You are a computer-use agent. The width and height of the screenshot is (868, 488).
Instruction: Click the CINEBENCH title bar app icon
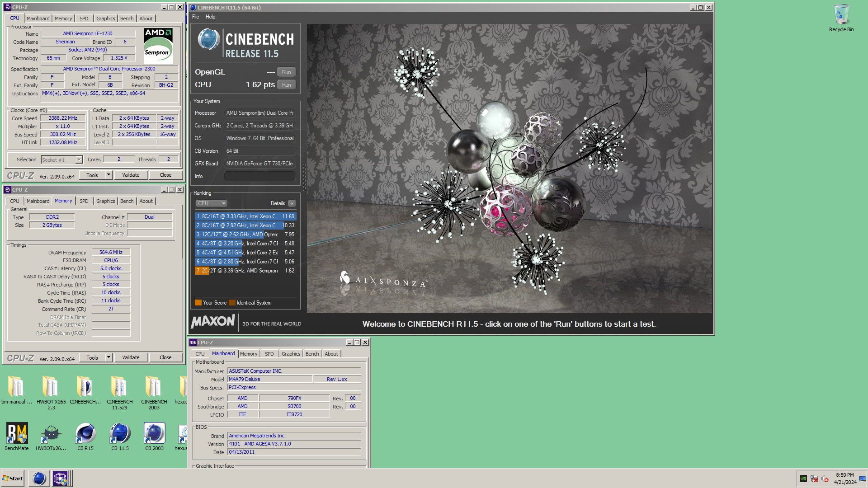pos(193,7)
